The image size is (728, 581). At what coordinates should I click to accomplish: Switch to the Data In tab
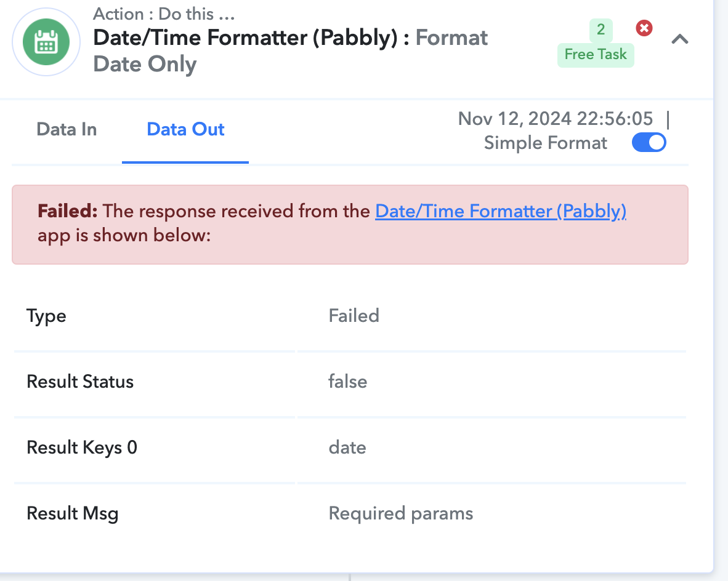point(67,129)
